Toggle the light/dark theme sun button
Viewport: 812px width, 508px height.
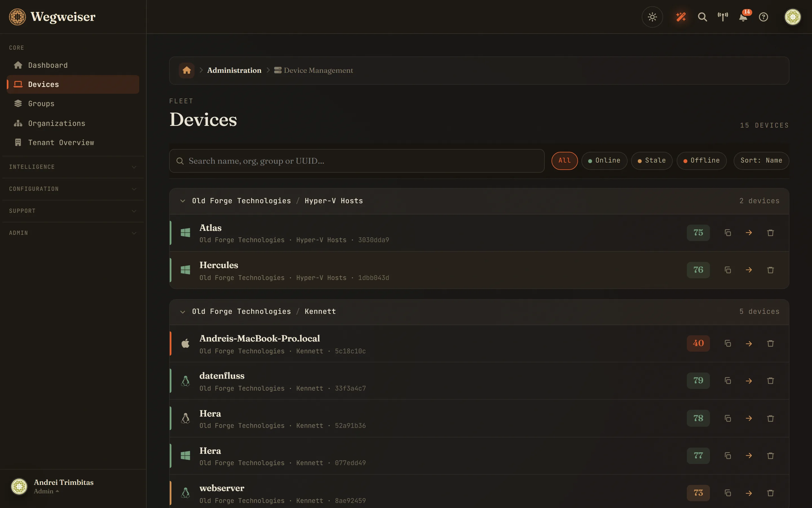click(652, 17)
